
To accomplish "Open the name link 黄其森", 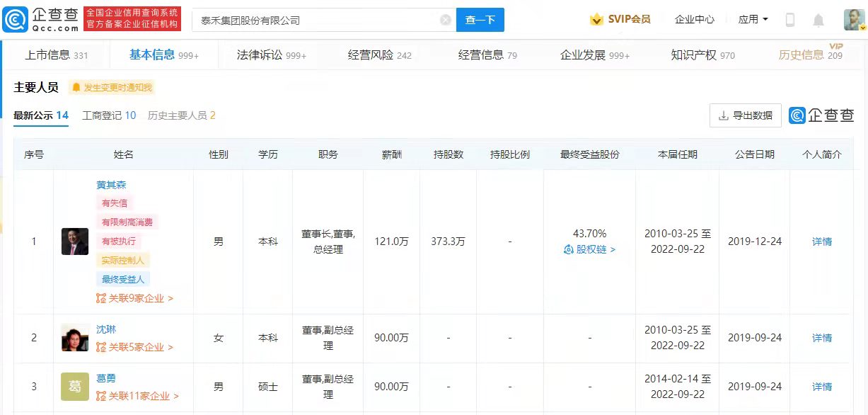I will coord(111,185).
